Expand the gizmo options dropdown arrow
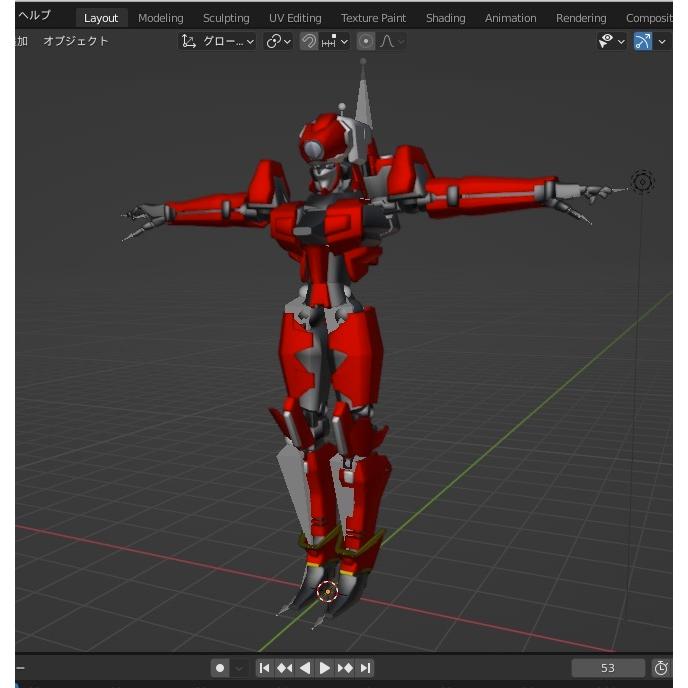Viewport: 688px width, 688px height. click(x=662, y=42)
